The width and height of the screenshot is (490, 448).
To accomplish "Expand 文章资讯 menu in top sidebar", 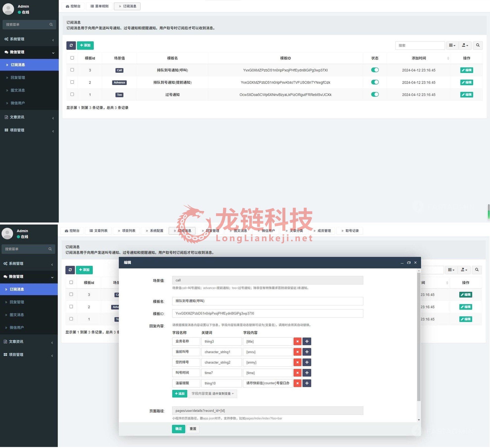I will coord(29,117).
